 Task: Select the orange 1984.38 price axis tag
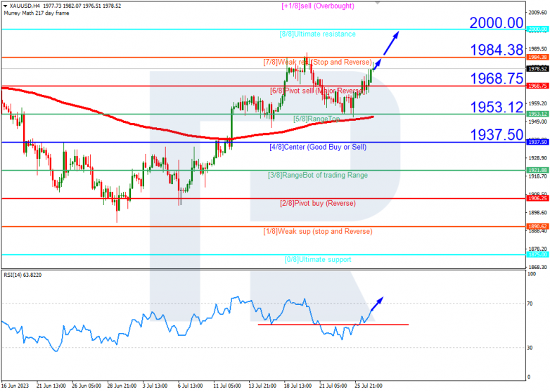(x=537, y=57)
